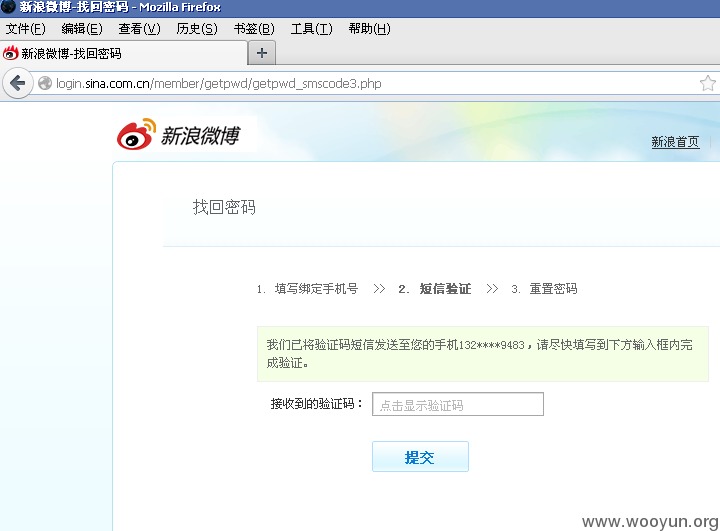Click the Weibo favicon on the tab
The width and height of the screenshot is (720, 531).
[x=10, y=53]
